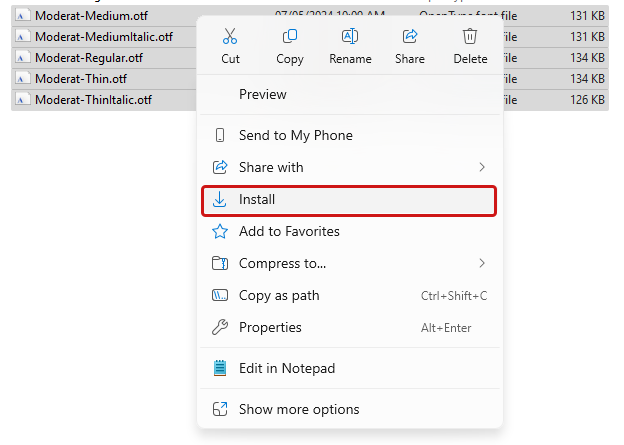This screenshot has width=624, height=445.
Task: Click Install to install fonts
Action: point(349,200)
